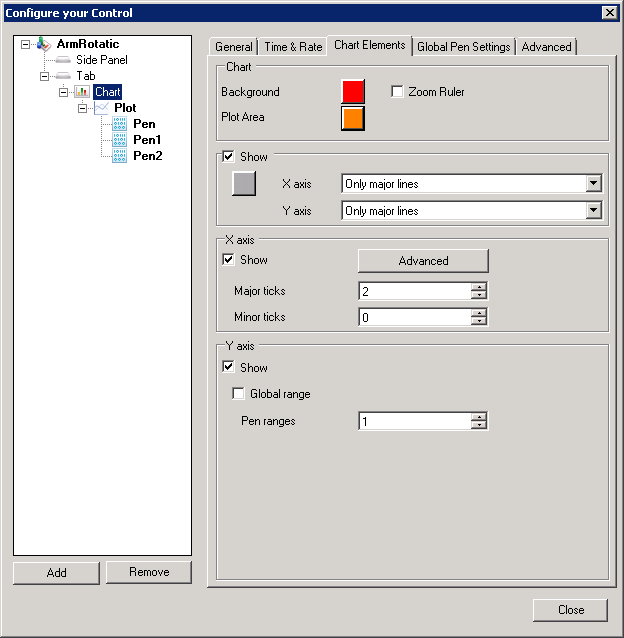The width and height of the screenshot is (624, 638).
Task: Select the Side Panel tree icon
Action: pos(63,60)
